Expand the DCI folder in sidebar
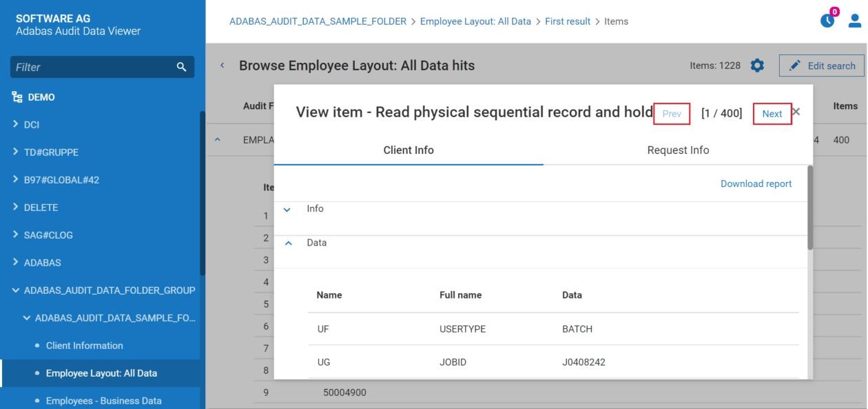 pos(16,125)
